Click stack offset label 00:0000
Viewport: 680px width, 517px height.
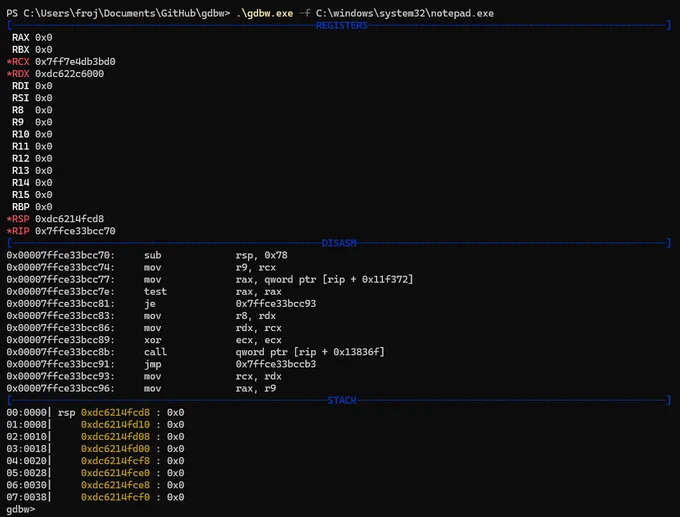pos(26,412)
